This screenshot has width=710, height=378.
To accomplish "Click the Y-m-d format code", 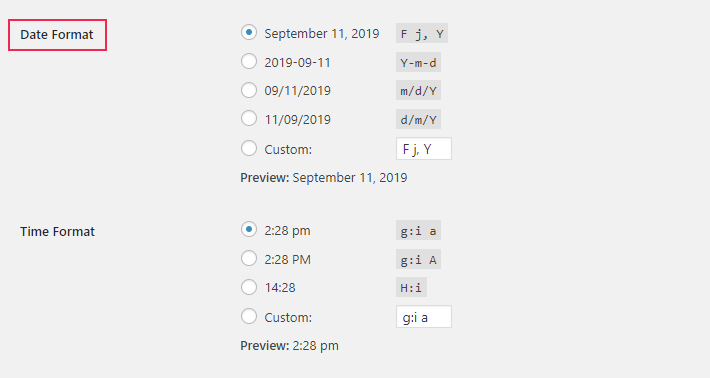I will click(x=418, y=62).
